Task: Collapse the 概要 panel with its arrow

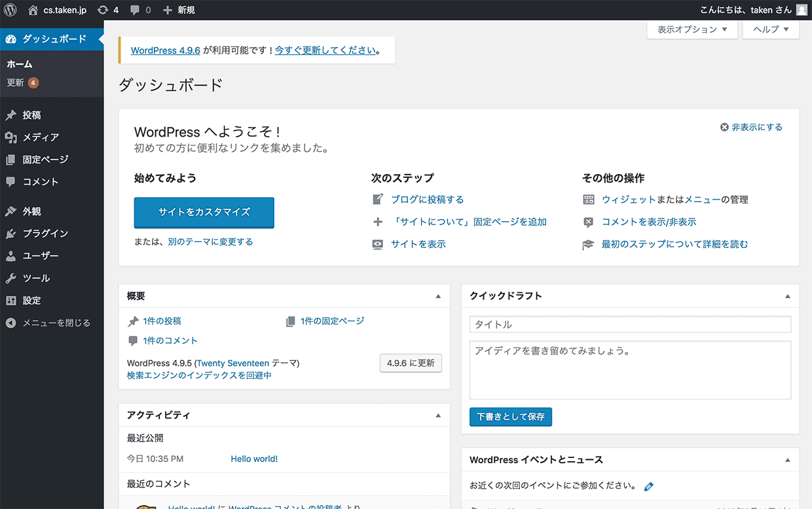Action: (439, 296)
